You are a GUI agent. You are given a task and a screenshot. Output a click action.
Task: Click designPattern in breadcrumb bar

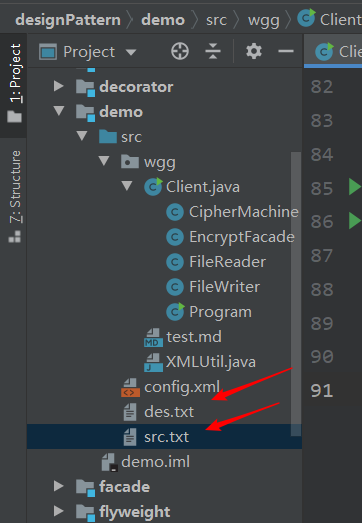[68, 20]
